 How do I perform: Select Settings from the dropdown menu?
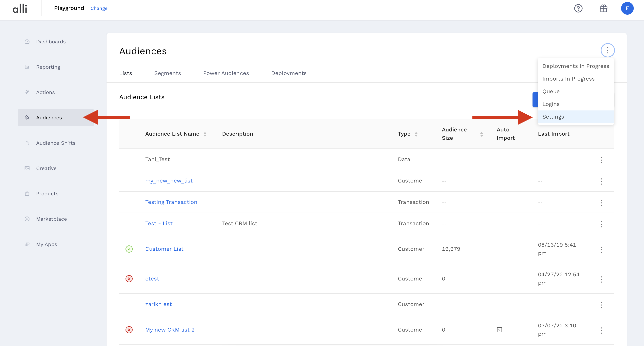[x=553, y=117]
